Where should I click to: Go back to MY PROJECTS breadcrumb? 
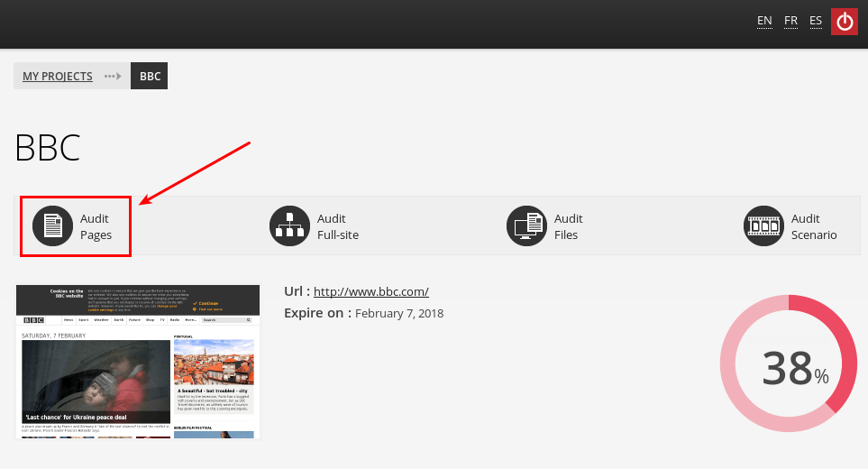58,77
